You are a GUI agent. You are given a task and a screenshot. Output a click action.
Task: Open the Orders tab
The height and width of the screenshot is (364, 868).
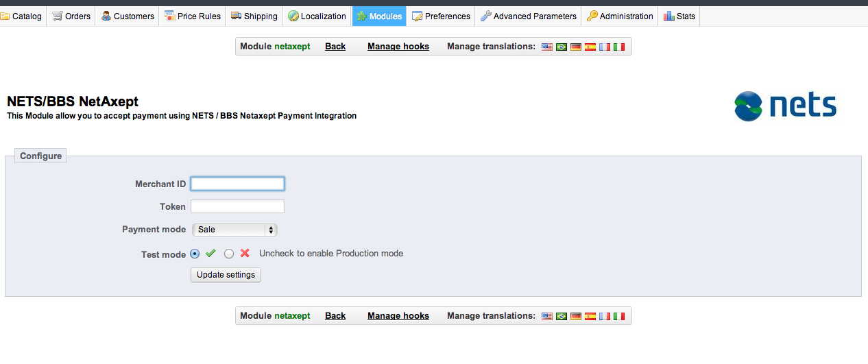click(71, 16)
